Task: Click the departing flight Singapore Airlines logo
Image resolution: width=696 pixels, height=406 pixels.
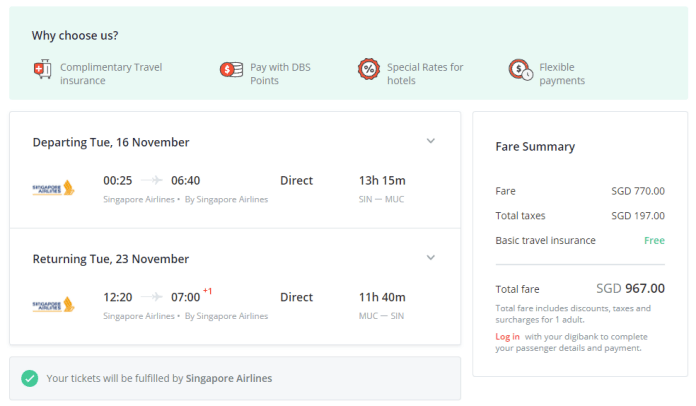Action: (53, 187)
